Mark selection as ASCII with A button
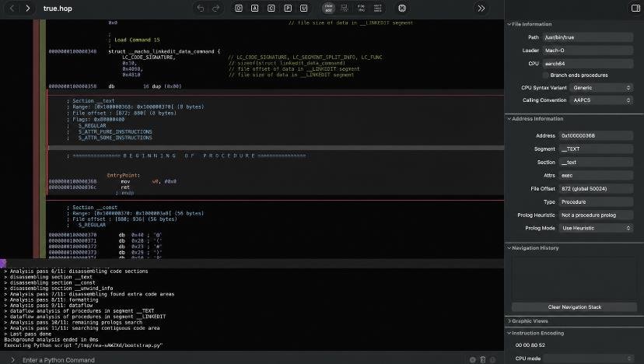644x364 pixels. tap(254, 9)
